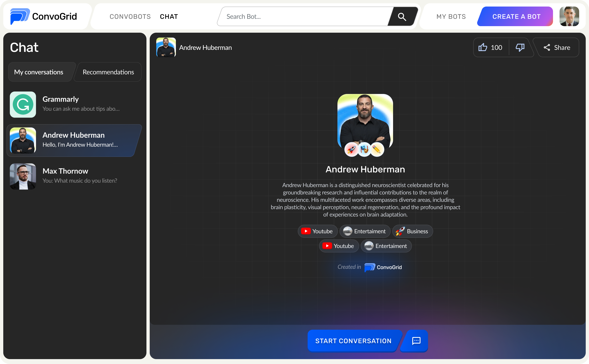Click the chat bubble icon beside Start Conversation
The image size is (589, 364).
pos(416,341)
